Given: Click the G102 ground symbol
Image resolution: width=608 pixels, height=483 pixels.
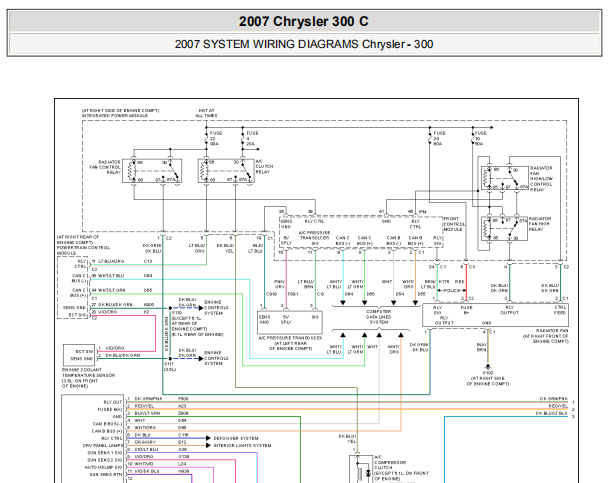Looking at the screenshot, I should (488, 366).
